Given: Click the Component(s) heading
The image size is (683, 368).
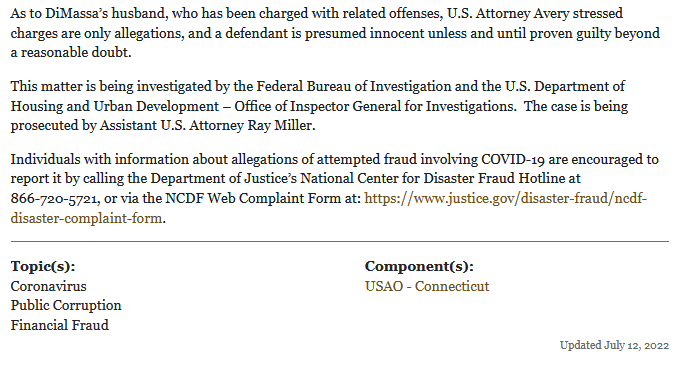Looking at the screenshot, I should point(419,266).
